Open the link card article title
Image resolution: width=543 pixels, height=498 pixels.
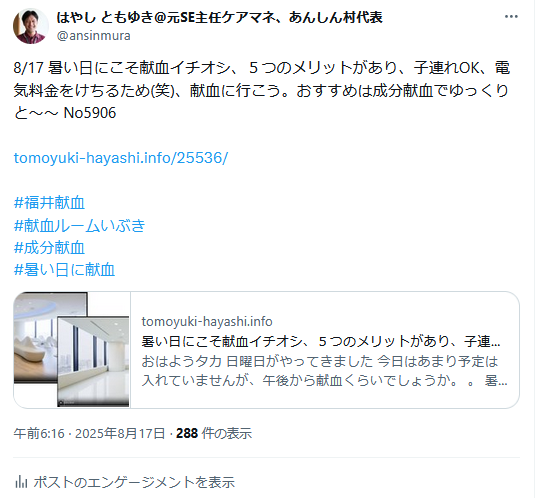pyautogui.click(x=321, y=341)
